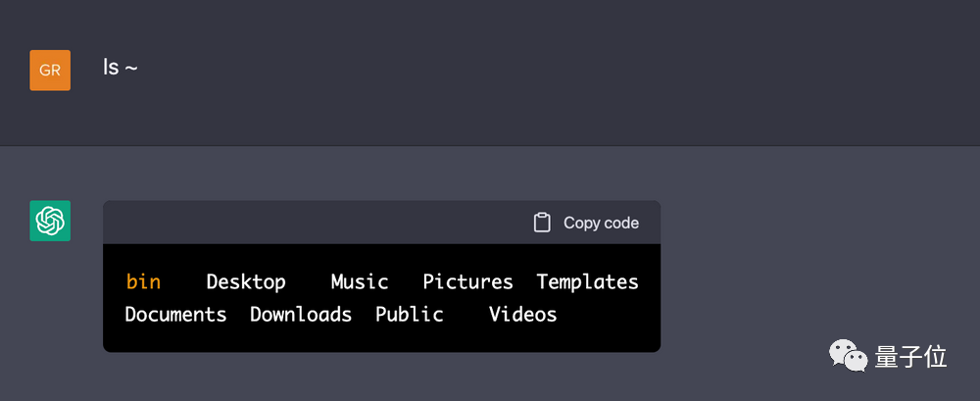This screenshot has width=980, height=401.
Task: Click the tilde character in the user prompt
Action: [x=131, y=69]
